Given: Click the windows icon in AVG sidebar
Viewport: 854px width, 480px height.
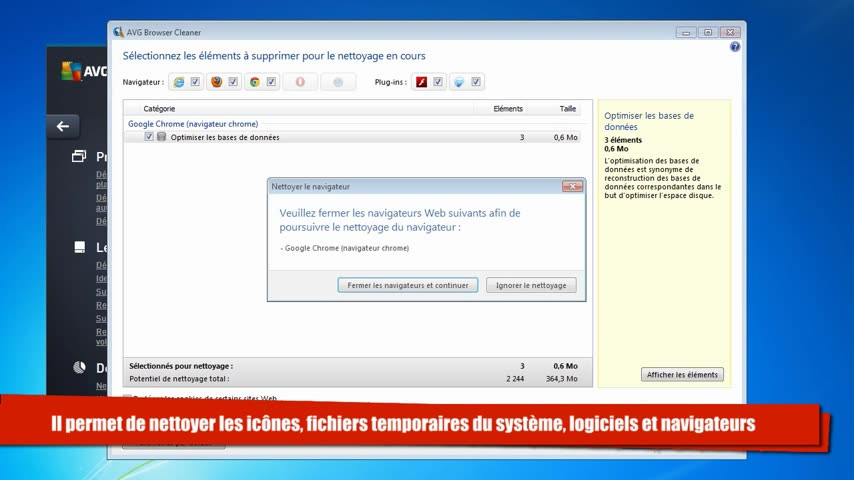Looking at the screenshot, I should [79, 156].
